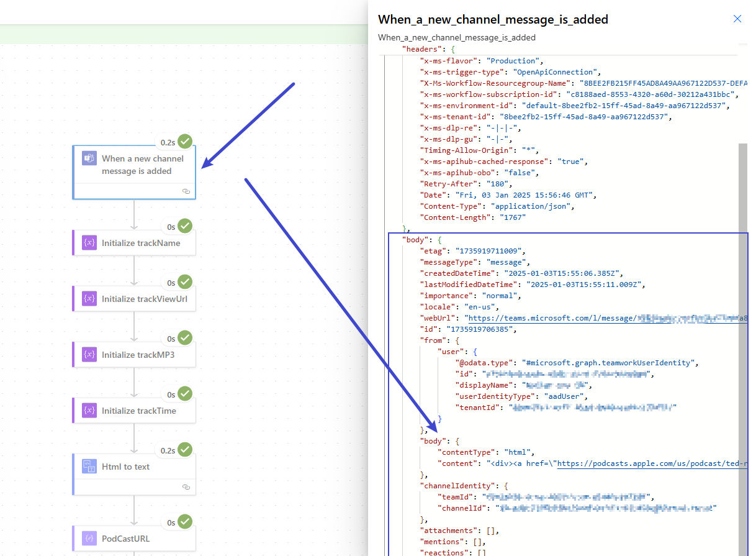756x556 pixels.
Task: Click the variable icon beside Initialize trackName
Action: tap(89, 243)
